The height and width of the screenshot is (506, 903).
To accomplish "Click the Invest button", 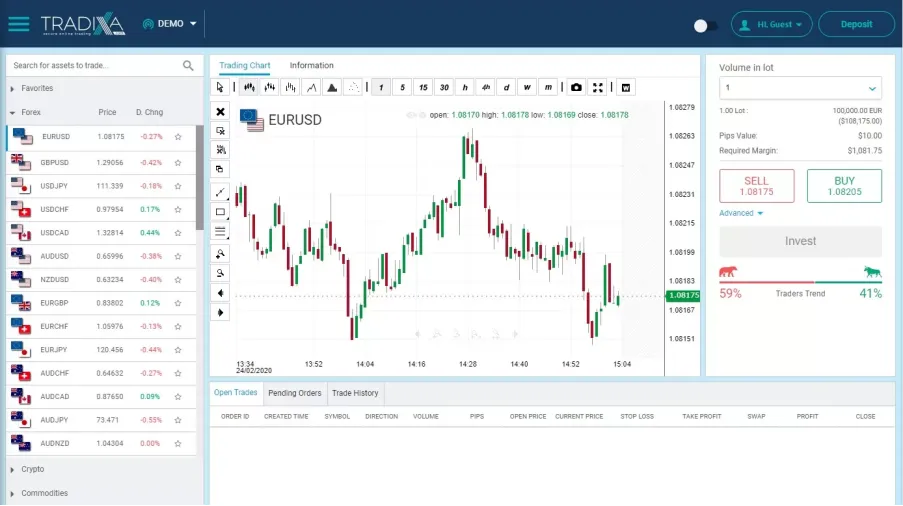I will coord(800,241).
